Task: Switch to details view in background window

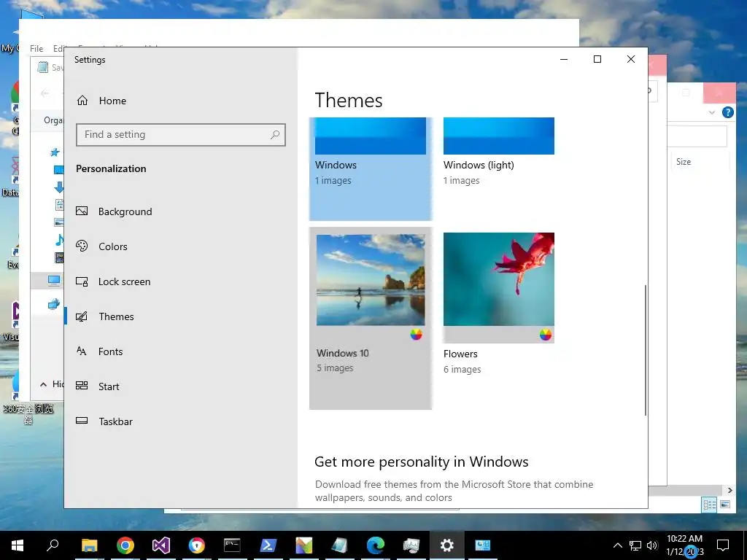Action: (709, 505)
